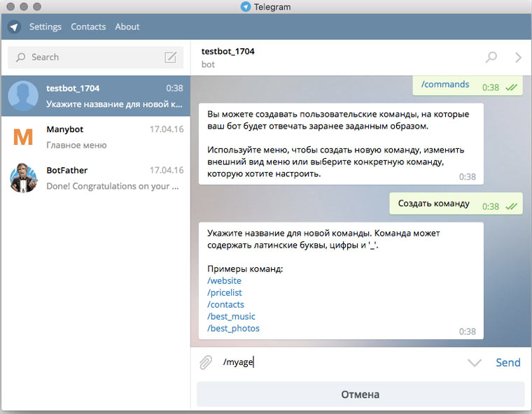
Task: Open the Contacts menu
Action: 88,27
